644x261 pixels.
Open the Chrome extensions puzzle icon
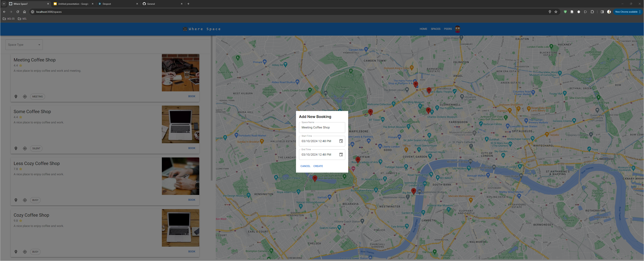click(x=592, y=12)
